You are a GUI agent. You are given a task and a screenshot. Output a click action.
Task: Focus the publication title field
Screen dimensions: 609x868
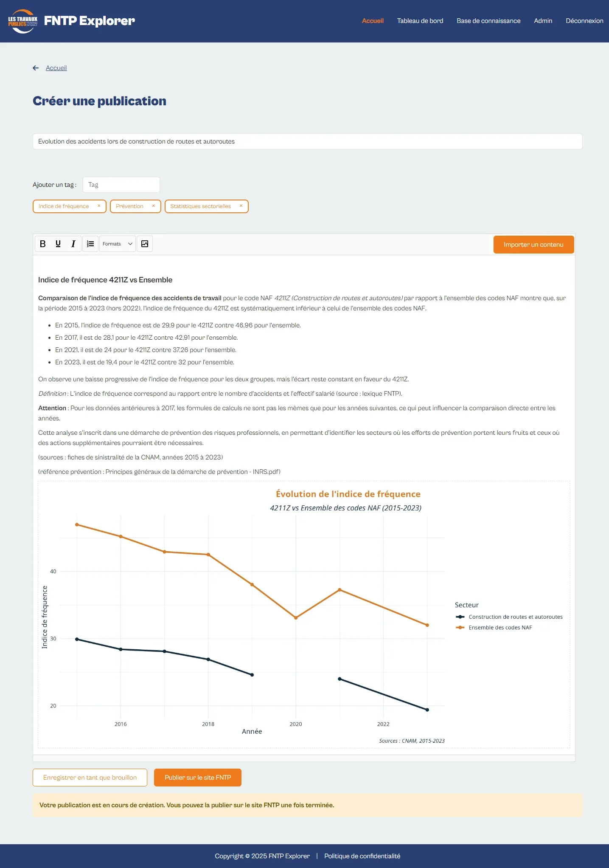(307, 141)
